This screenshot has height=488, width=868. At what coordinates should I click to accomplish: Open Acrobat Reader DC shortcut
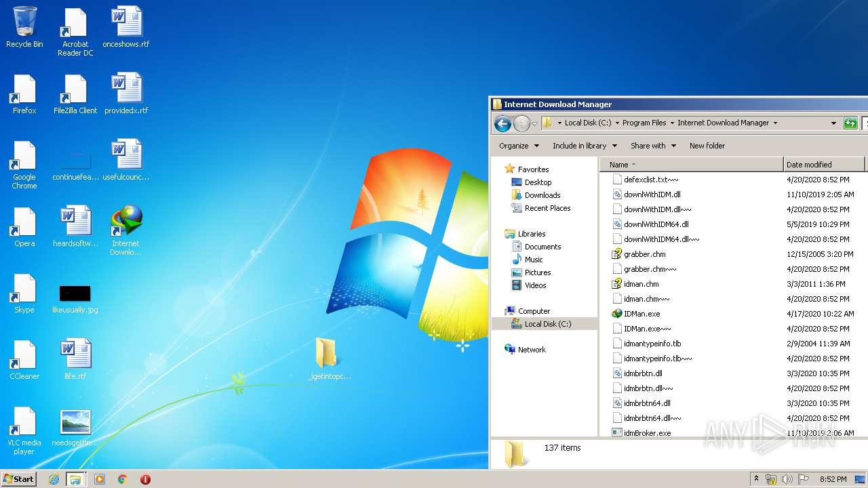coord(75,32)
